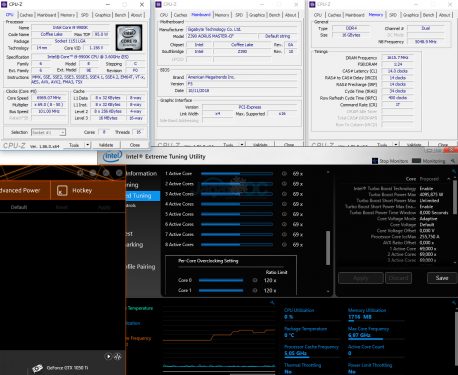Click info icon beside 5 Active Cores

[x=284, y=214]
